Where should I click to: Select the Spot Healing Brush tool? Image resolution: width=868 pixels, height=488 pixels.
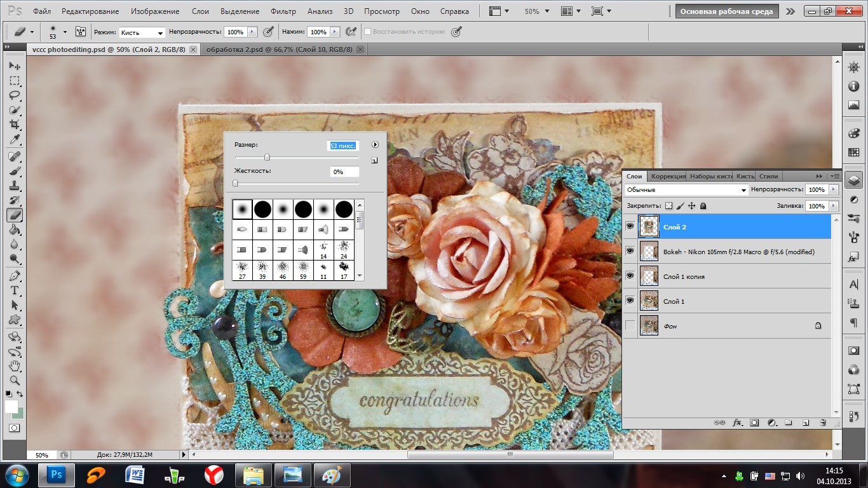[15, 156]
